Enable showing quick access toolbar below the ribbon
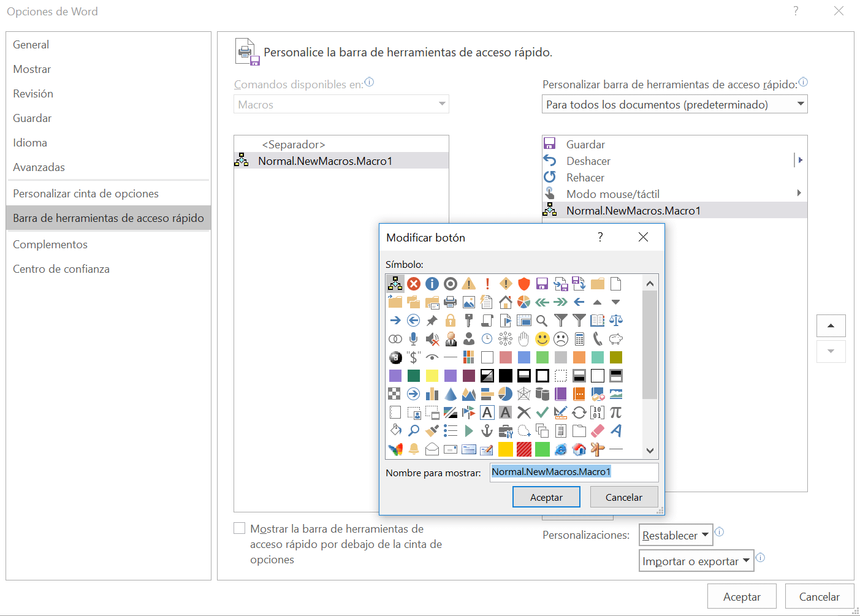Screen dimensions: 860x616 239,528
